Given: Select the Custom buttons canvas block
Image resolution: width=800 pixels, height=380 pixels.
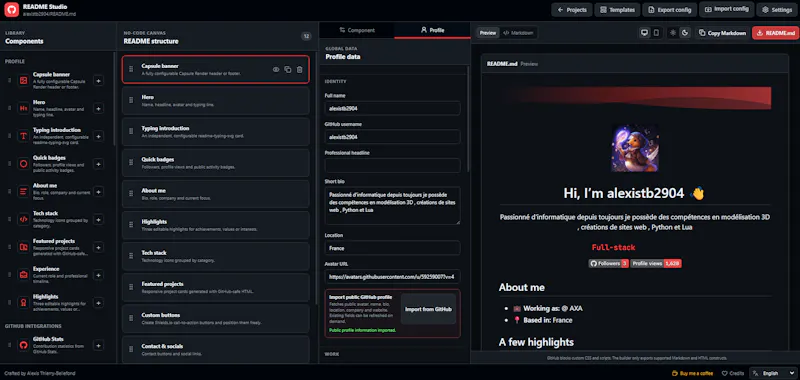Looking at the screenshot, I should pos(215,318).
